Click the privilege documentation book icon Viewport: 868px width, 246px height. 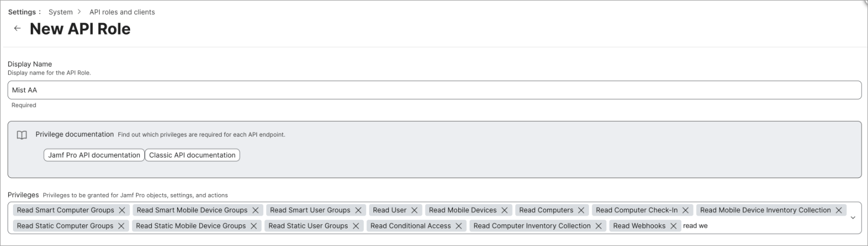pyautogui.click(x=22, y=135)
